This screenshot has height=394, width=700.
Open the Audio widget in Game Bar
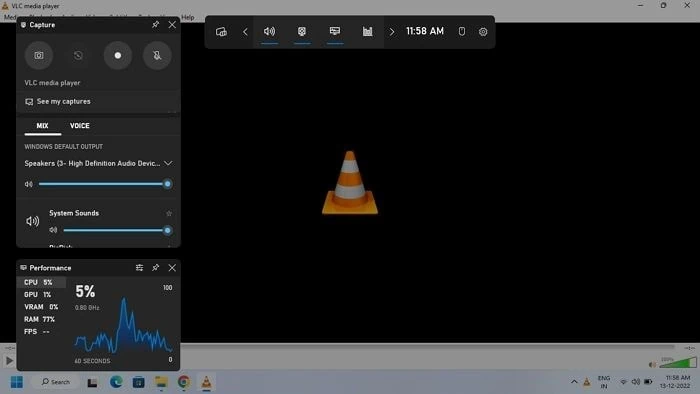(x=269, y=32)
